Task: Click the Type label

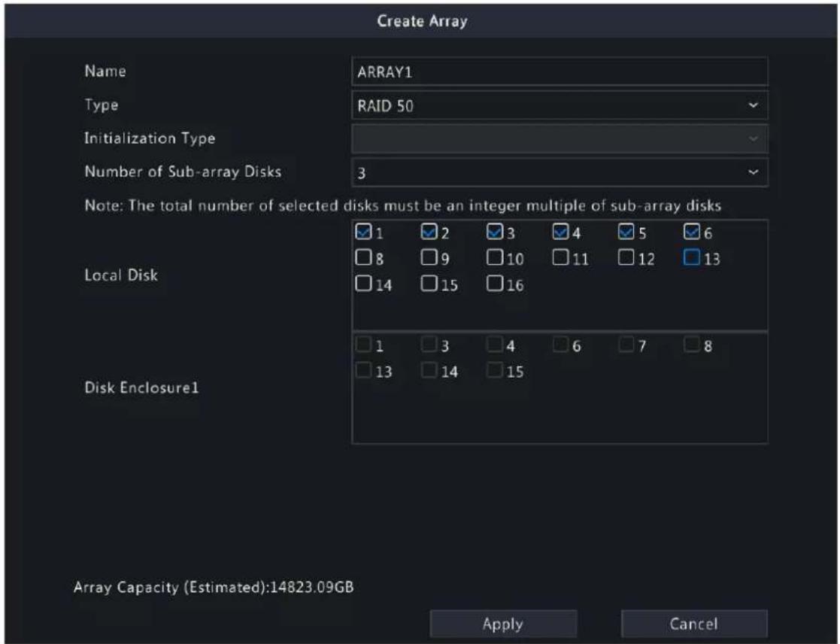Action: click(x=102, y=105)
